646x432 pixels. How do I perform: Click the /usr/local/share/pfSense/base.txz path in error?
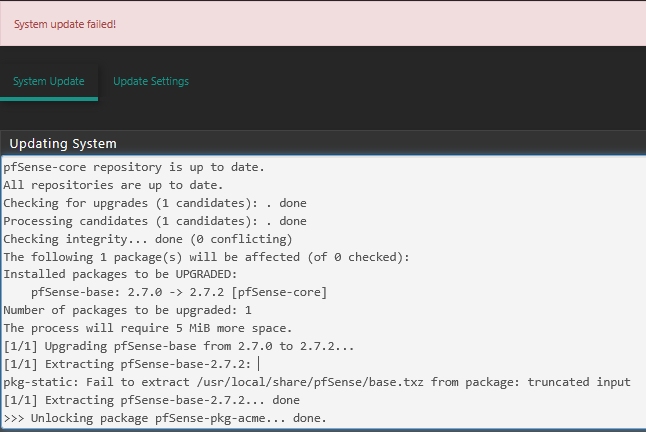[x=310, y=382]
